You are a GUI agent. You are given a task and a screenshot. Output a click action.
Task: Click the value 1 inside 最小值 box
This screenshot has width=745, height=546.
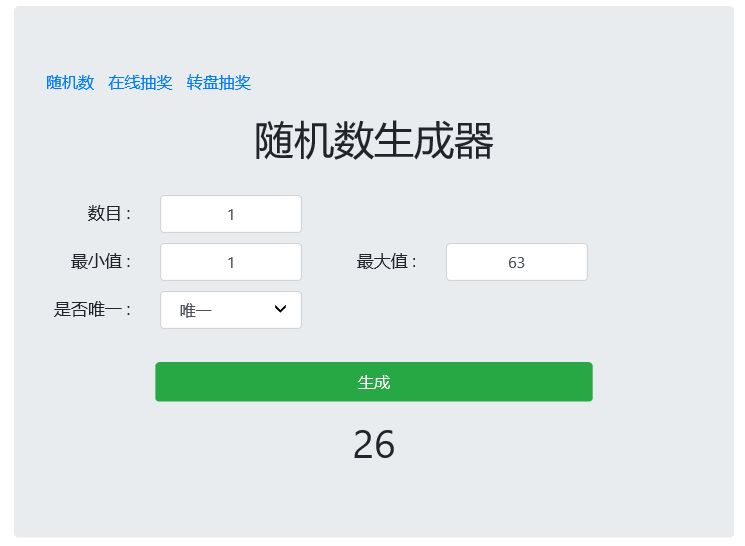click(x=231, y=262)
